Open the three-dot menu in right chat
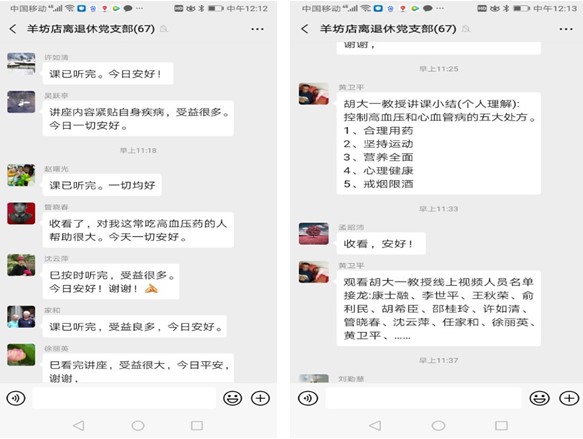The width and height of the screenshot is (583, 439). pos(566,29)
